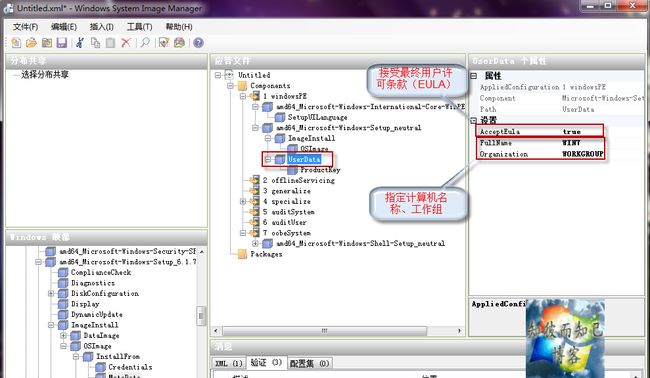Image resolution: width=650 pixels, height=378 pixels.
Task: Click the Paste clipboard icon
Action: (111, 42)
